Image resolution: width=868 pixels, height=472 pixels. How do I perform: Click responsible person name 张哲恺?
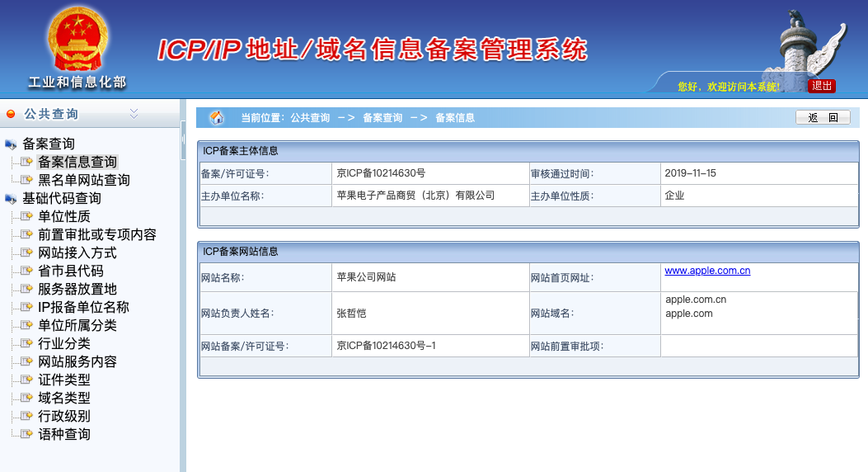click(x=351, y=313)
